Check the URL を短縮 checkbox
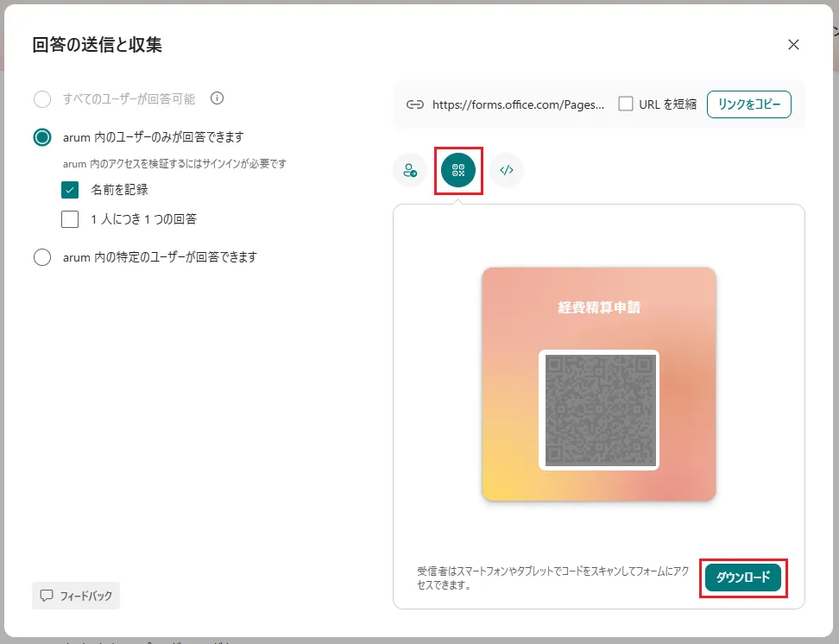This screenshot has height=644, width=839. (x=625, y=104)
